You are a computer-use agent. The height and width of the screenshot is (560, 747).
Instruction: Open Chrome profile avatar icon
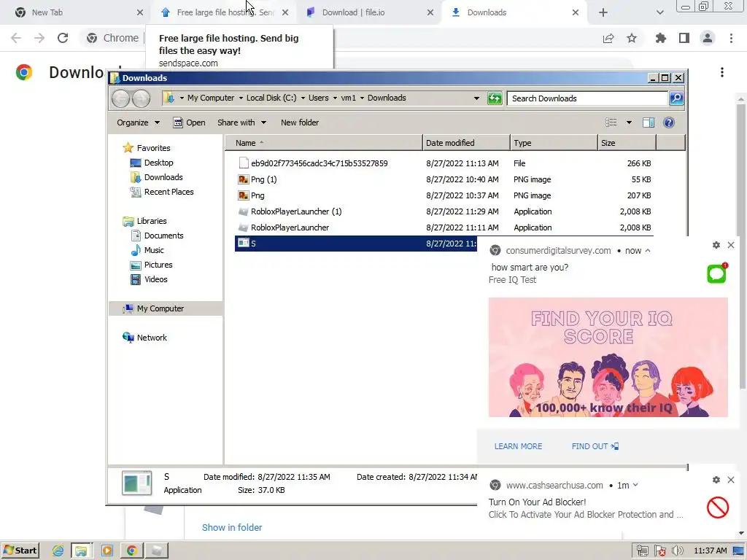[708, 38]
